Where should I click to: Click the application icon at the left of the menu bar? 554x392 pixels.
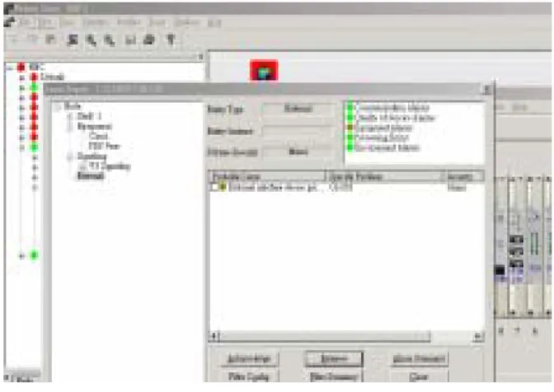(x=10, y=22)
